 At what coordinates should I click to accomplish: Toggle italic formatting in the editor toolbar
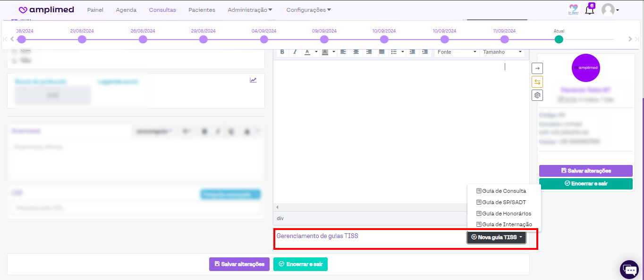tap(295, 52)
